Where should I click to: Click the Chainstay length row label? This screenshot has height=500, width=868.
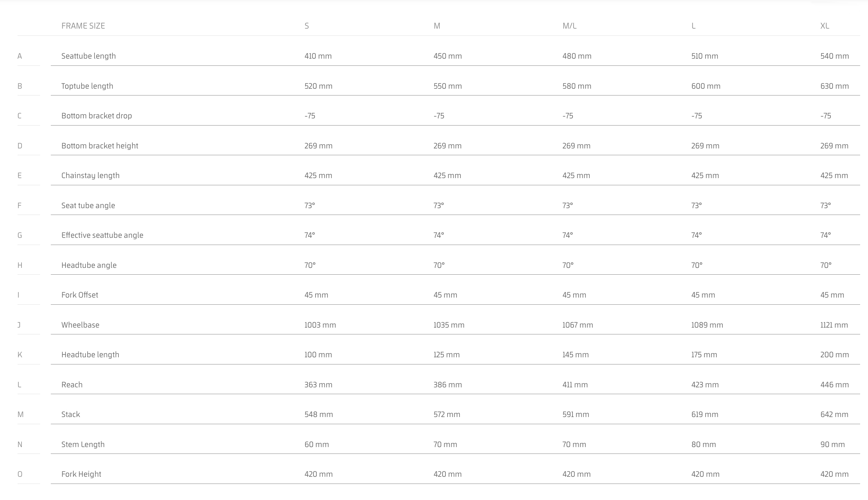[x=91, y=176]
